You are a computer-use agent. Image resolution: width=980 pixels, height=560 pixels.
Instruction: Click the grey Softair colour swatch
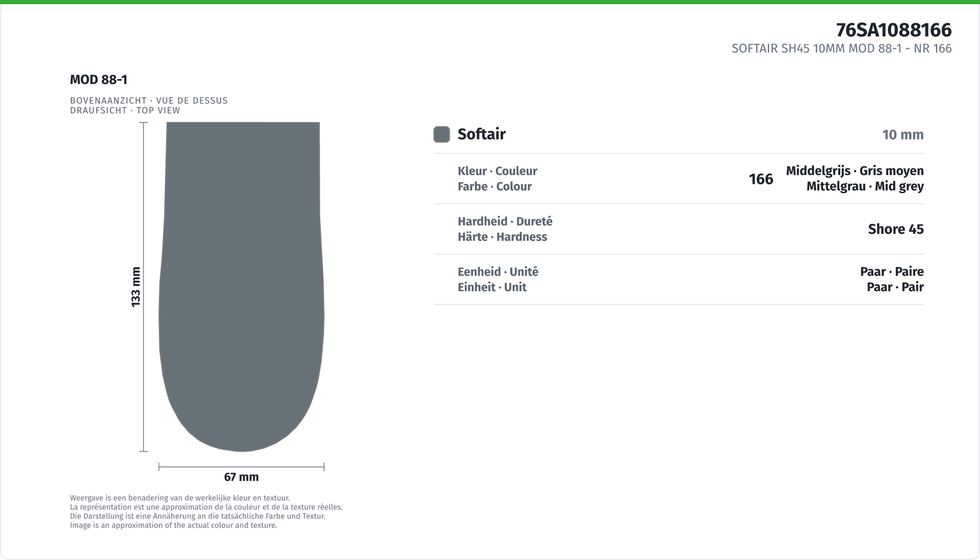(x=442, y=134)
